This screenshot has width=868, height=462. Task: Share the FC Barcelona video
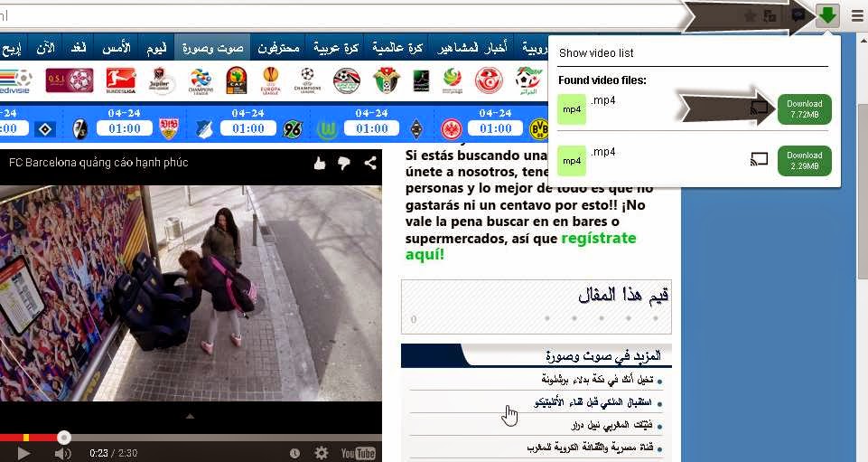(x=370, y=163)
